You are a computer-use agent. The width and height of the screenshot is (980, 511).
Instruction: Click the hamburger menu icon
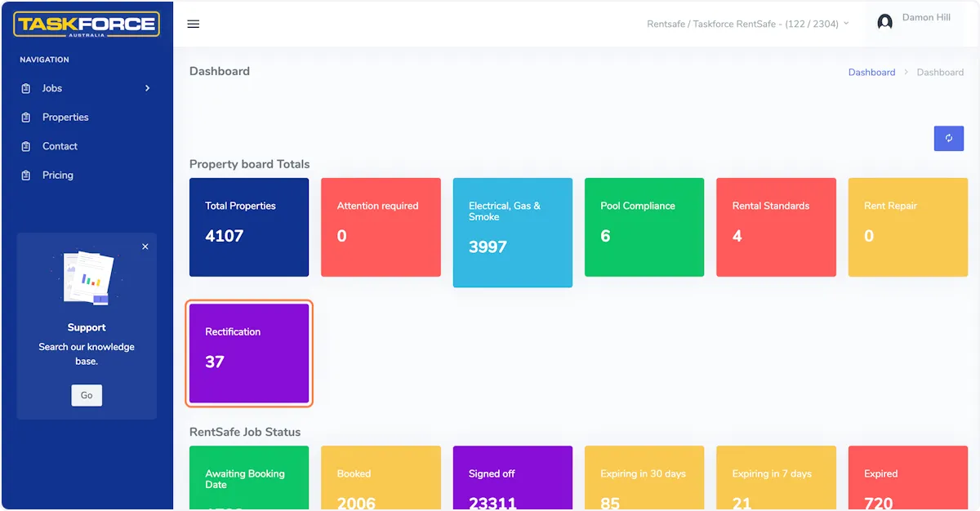coord(194,24)
